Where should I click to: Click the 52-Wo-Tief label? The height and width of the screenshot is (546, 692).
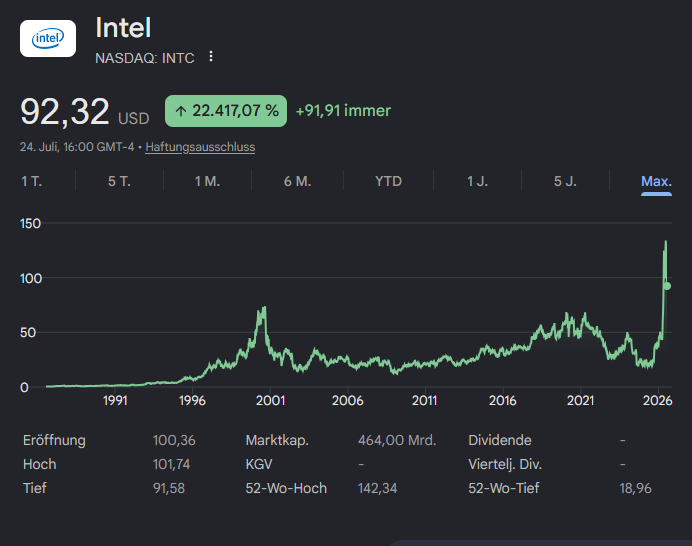[504, 488]
